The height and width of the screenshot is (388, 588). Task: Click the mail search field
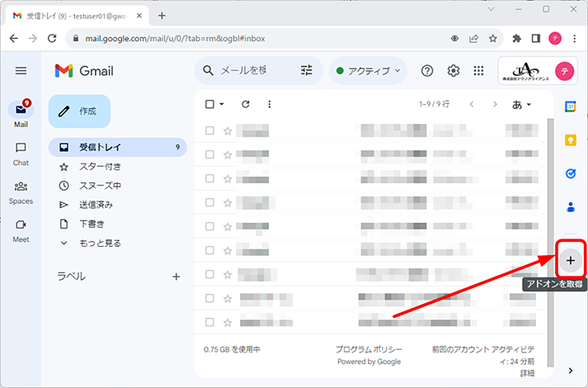point(244,70)
